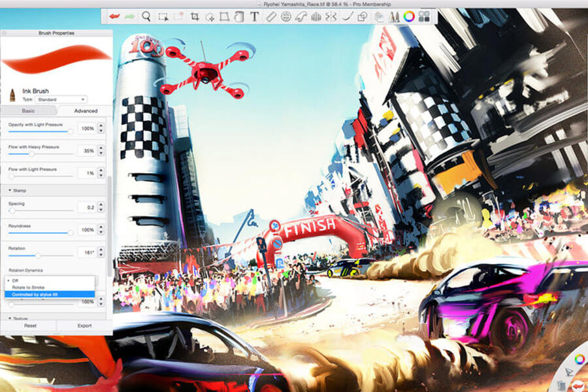Click Flow with Heavy Pressure stepper arrows
The image size is (588, 392).
click(x=101, y=150)
